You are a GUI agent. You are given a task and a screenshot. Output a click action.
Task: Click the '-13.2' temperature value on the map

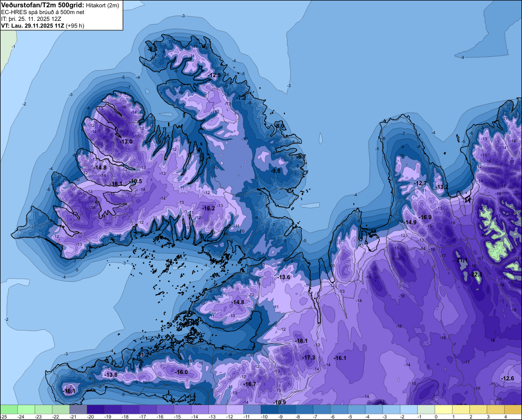pyautogui.click(x=442, y=187)
